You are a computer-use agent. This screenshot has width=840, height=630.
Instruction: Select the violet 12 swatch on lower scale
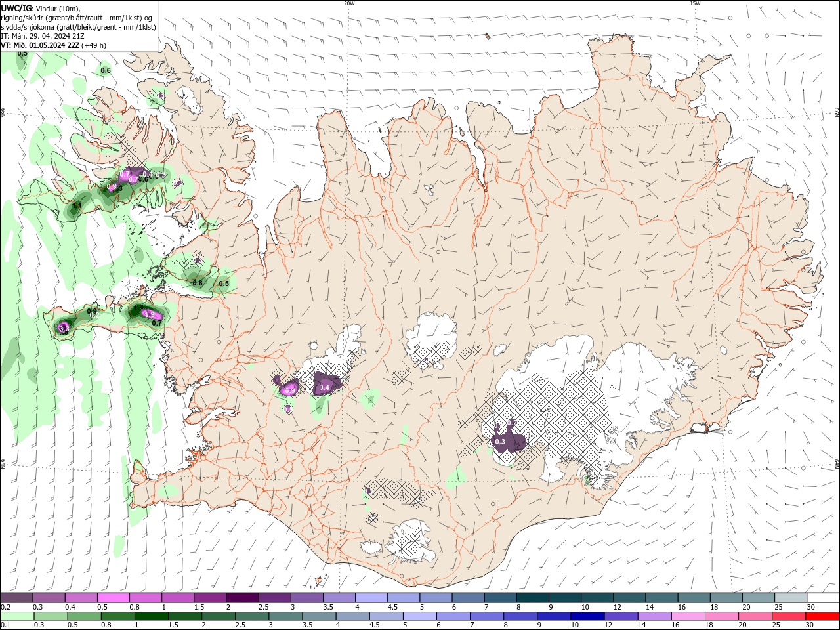coord(621,616)
